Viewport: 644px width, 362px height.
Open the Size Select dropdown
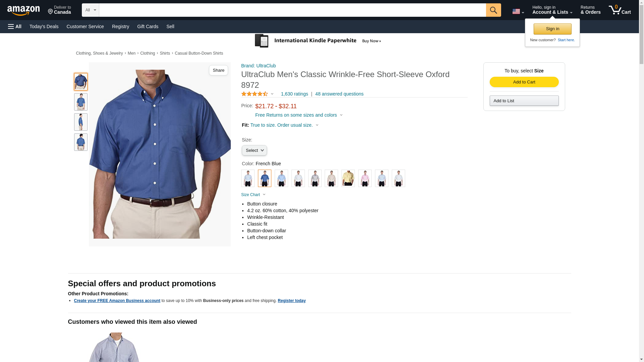click(254, 150)
